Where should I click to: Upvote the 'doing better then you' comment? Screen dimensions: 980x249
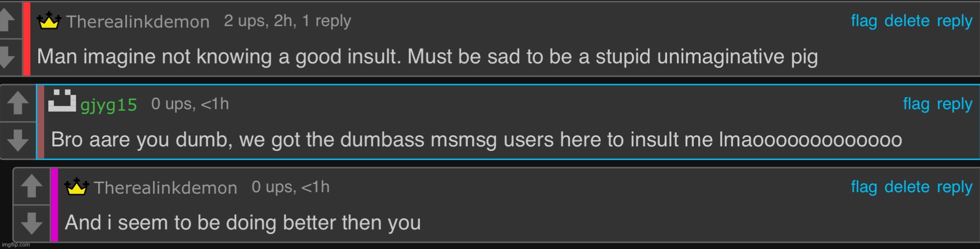click(x=32, y=186)
